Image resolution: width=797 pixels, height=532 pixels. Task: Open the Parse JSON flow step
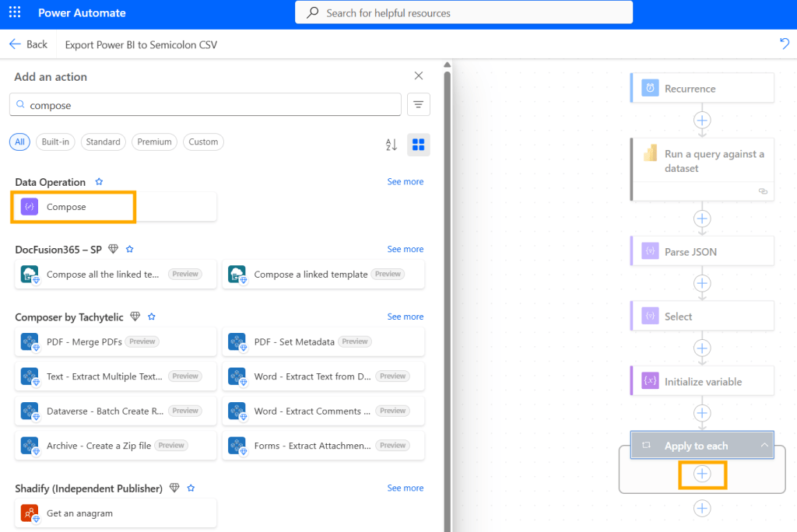tap(702, 251)
